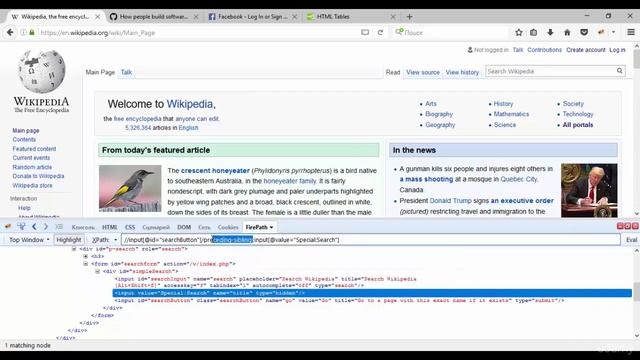The height and width of the screenshot is (360, 640).
Task: Reload the page with the refresh icon
Action: point(380,32)
